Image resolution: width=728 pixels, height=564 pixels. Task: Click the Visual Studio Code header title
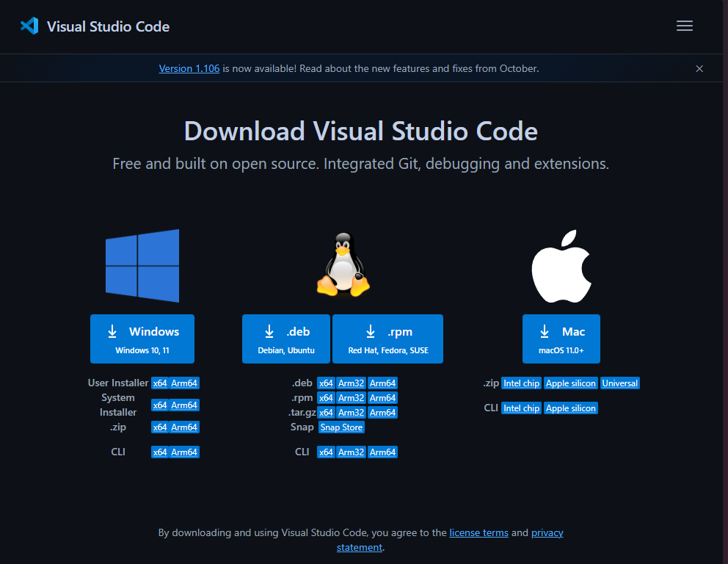108,26
